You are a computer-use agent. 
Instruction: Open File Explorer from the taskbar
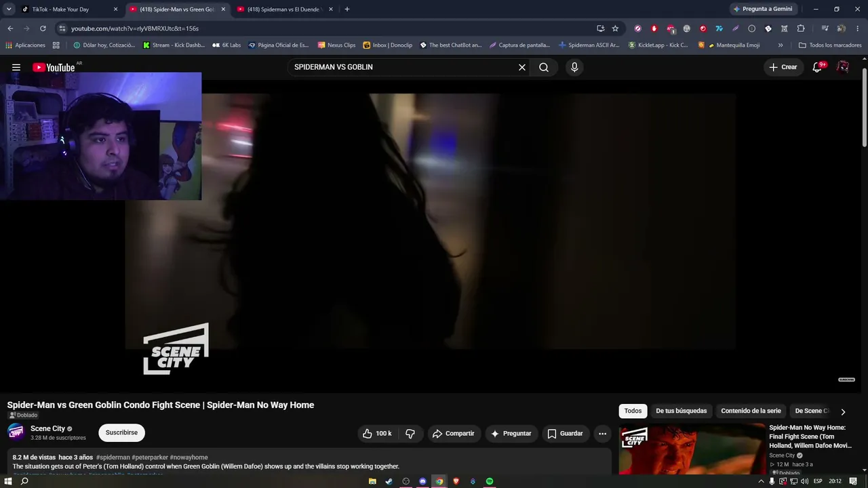coord(372,481)
